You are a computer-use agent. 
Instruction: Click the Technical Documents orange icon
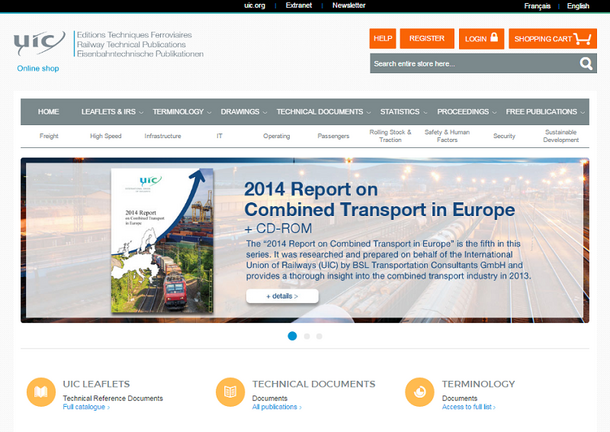tap(230, 392)
